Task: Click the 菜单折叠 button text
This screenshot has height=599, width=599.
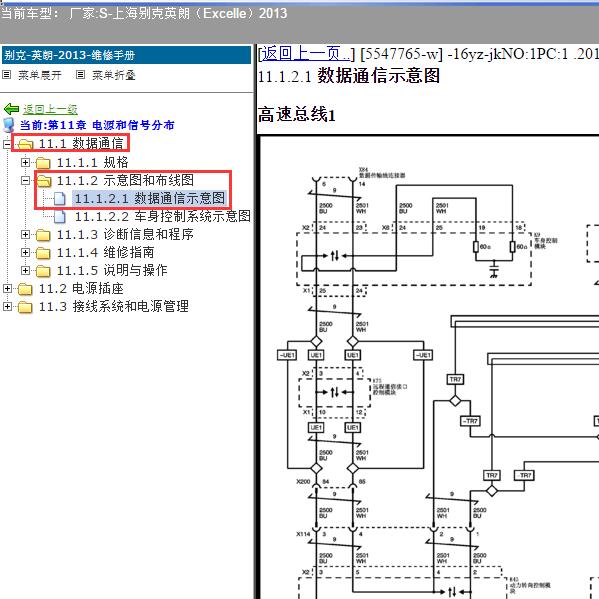Action: pos(114,75)
